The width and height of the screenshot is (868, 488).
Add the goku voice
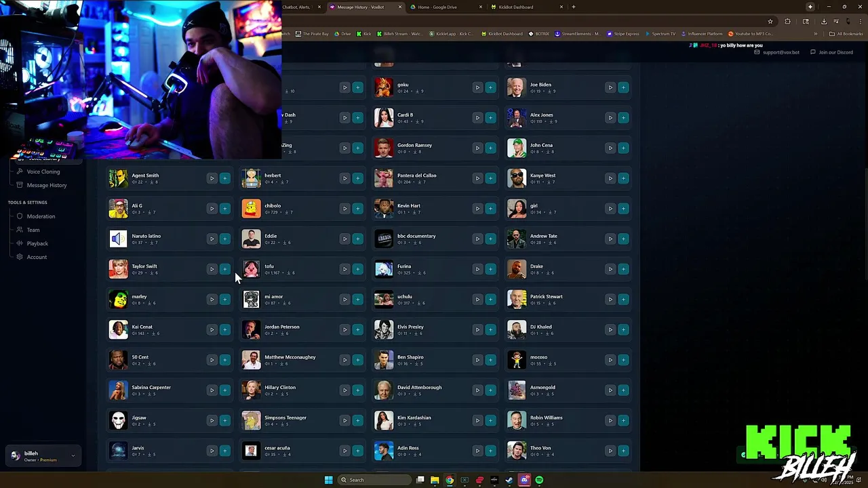pos(490,87)
